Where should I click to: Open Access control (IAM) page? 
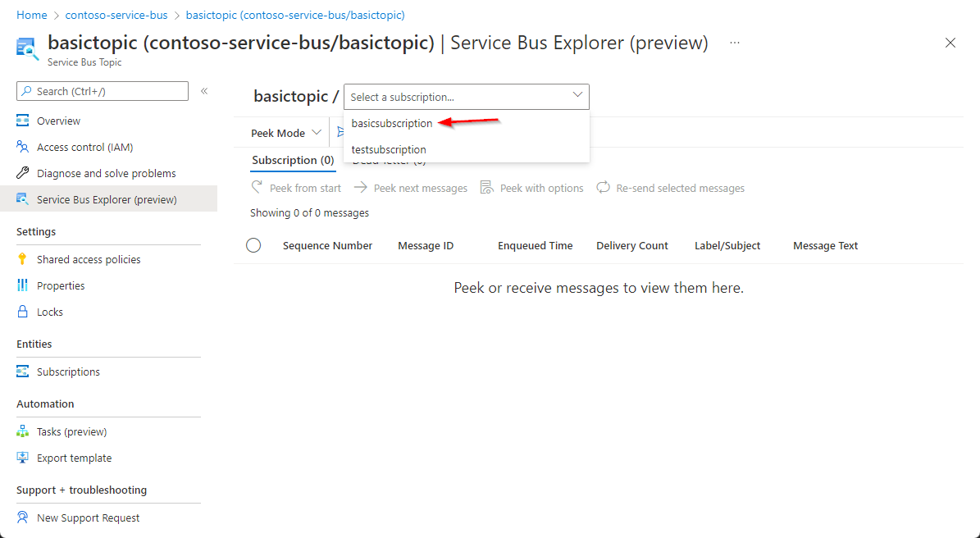pos(85,147)
